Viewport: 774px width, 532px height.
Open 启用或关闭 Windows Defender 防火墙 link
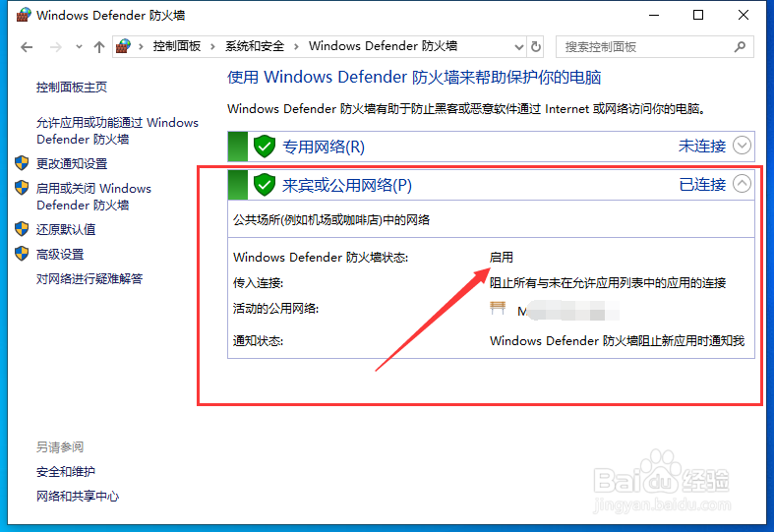[x=93, y=197]
